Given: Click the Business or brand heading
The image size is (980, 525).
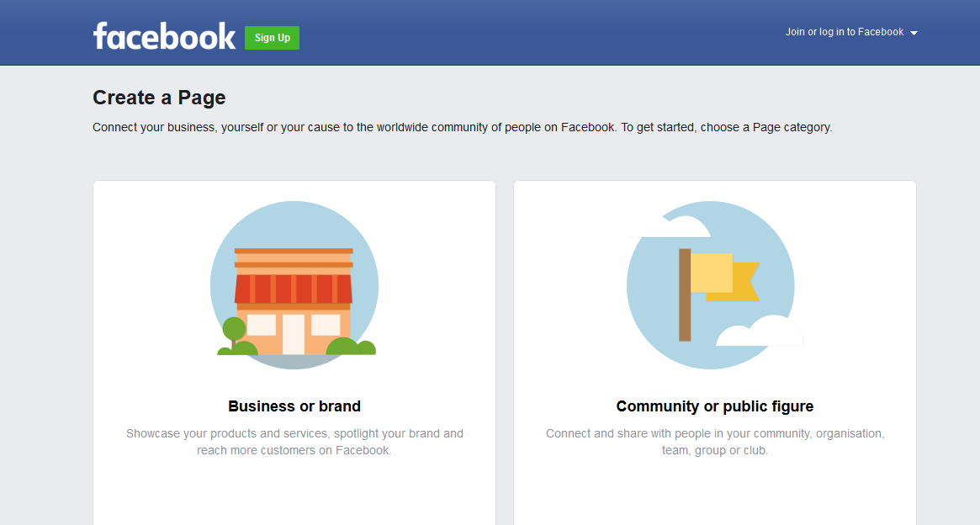Looking at the screenshot, I should 294,406.
